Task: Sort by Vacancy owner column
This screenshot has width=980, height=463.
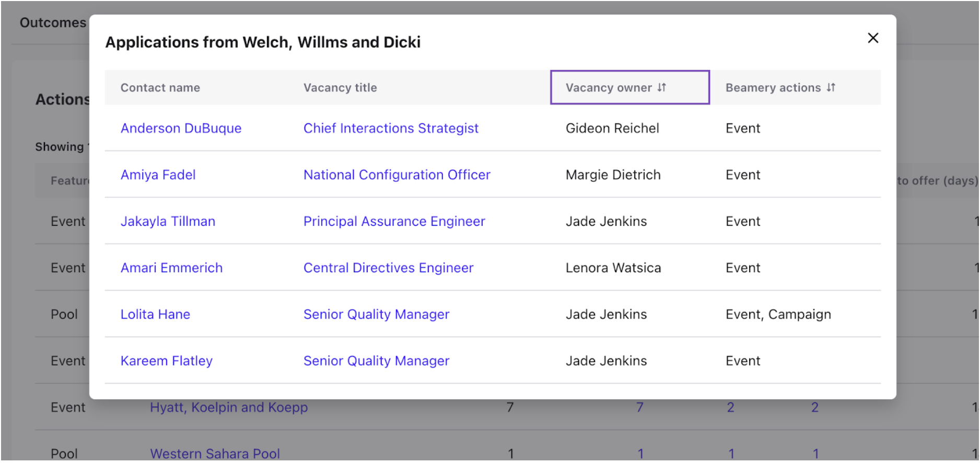Action: click(629, 87)
